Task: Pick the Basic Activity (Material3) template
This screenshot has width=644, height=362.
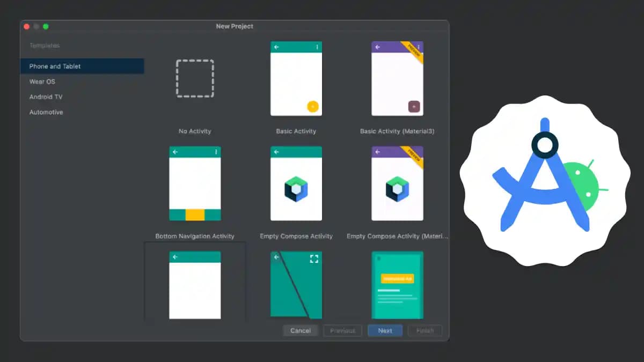Action: [397, 78]
